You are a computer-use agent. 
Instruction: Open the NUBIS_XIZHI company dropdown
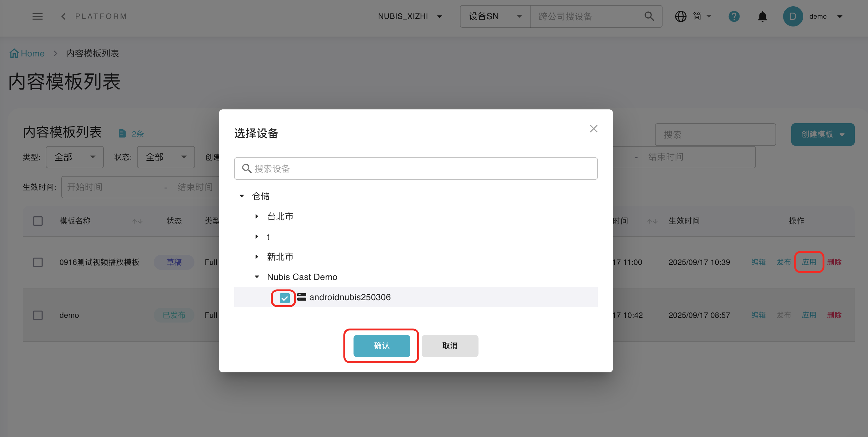pyautogui.click(x=410, y=16)
